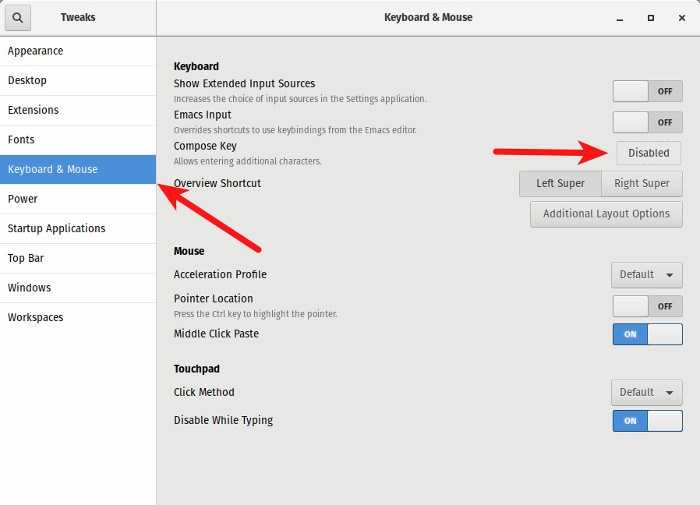Open the Workspaces section
The height and width of the screenshot is (505, 700).
[x=78, y=317]
